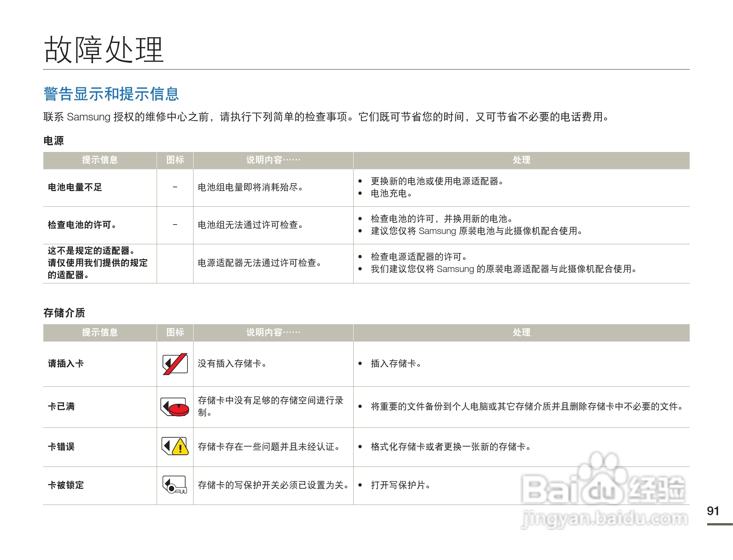
Task: Select the 卡已满 message cell
Action: point(61,407)
